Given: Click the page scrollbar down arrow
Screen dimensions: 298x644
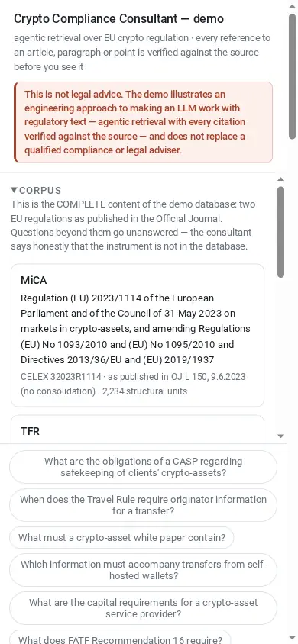Looking at the screenshot, I should (292, 638).
